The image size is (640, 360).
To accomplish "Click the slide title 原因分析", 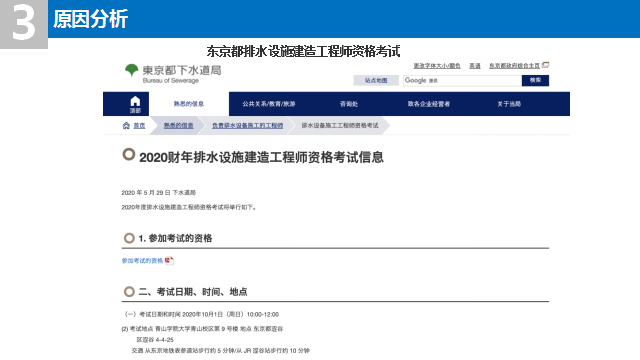I will (x=90, y=19).
